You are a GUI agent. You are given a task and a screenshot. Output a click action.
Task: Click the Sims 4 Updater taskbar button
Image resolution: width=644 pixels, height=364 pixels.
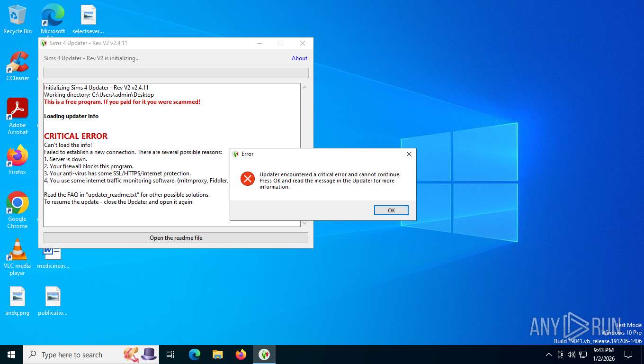point(264,355)
